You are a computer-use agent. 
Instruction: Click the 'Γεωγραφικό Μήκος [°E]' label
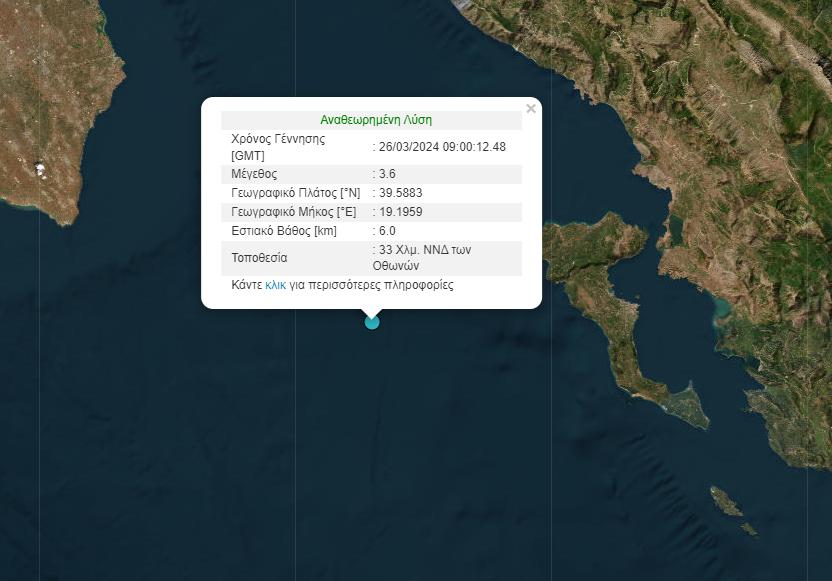[x=293, y=212]
